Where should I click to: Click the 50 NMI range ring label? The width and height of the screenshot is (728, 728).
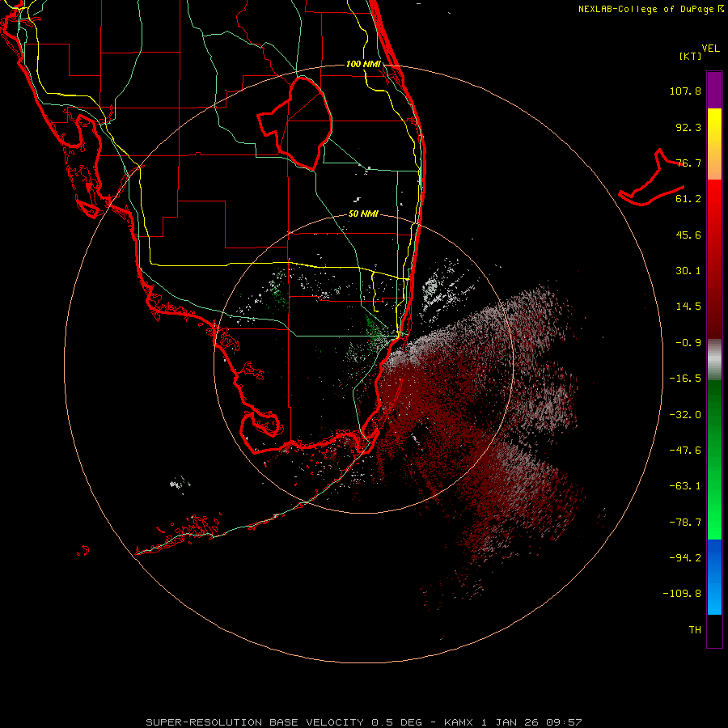pyautogui.click(x=363, y=214)
